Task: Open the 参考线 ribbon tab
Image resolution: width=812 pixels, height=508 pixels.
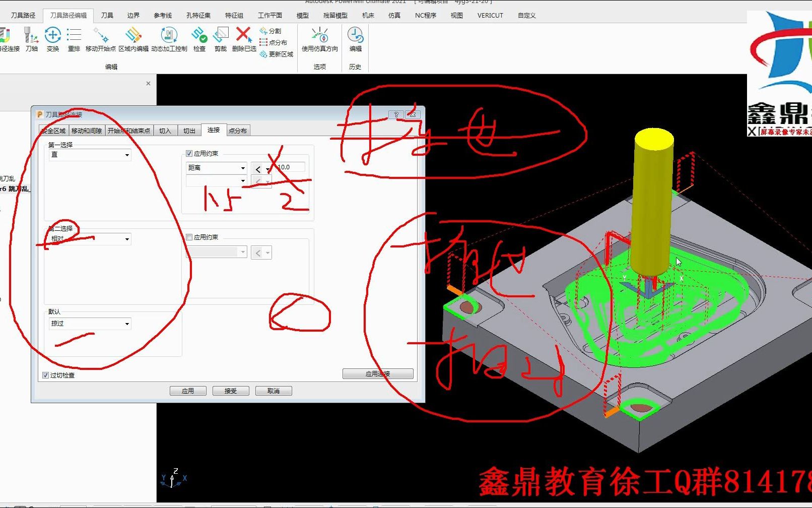Action: tap(163, 15)
